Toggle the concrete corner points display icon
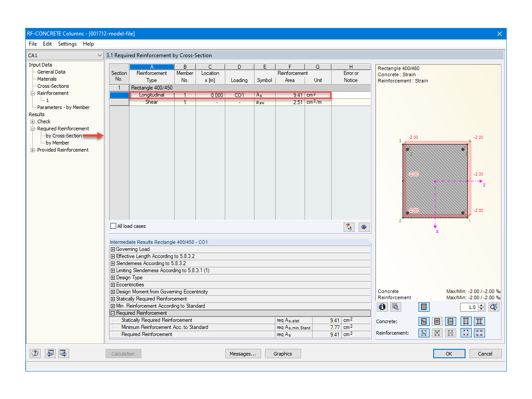The height and width of the screenshot is (399, 532). point(466,321)
